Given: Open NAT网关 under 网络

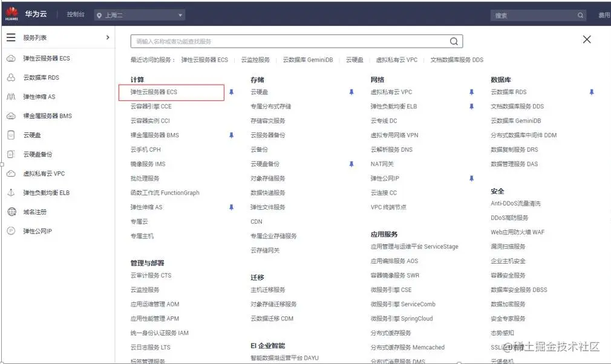Looking at the screenshot, I should pyautogui.click(x=382, y=164).
